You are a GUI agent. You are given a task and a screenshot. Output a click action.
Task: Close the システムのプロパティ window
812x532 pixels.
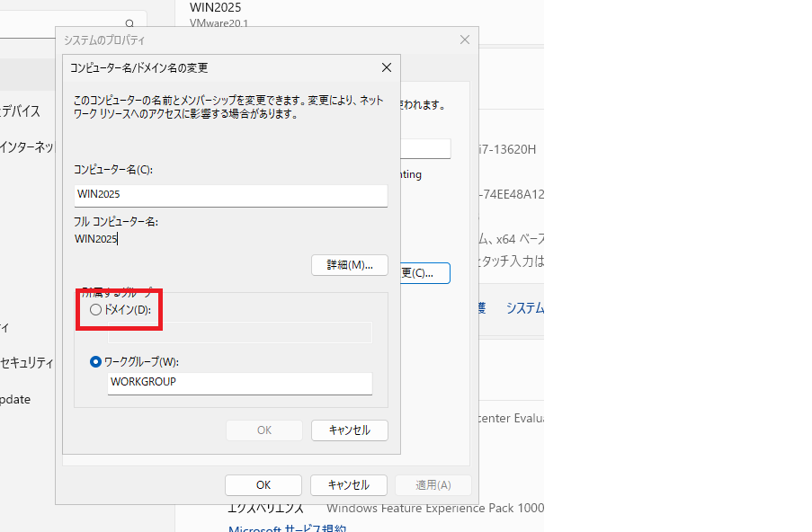point(464,40)
